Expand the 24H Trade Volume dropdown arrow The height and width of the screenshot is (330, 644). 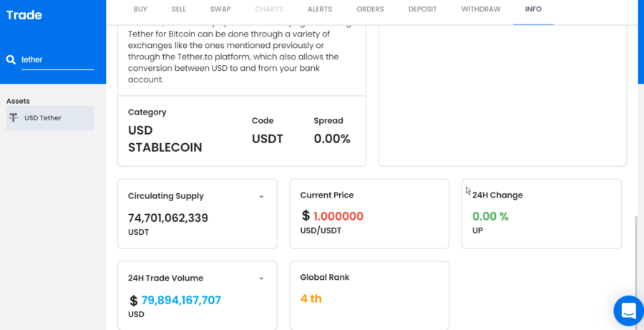[x=261, y=278]
